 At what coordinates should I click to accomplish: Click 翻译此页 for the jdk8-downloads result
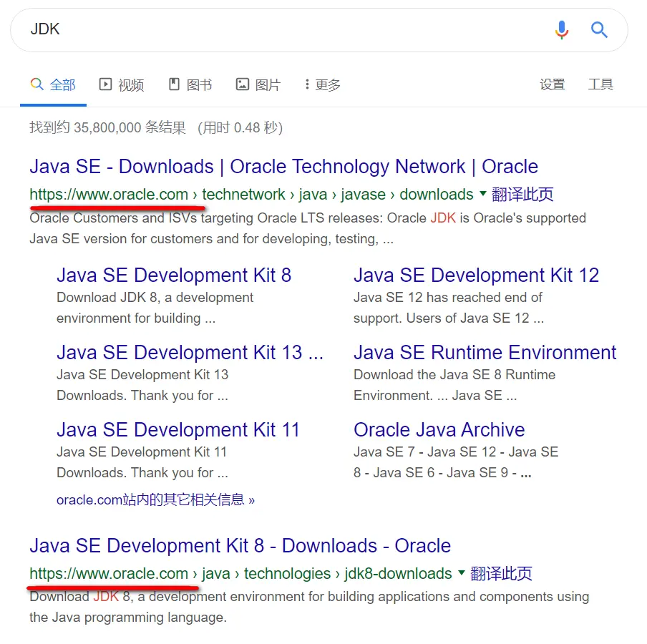click(501, 574)
